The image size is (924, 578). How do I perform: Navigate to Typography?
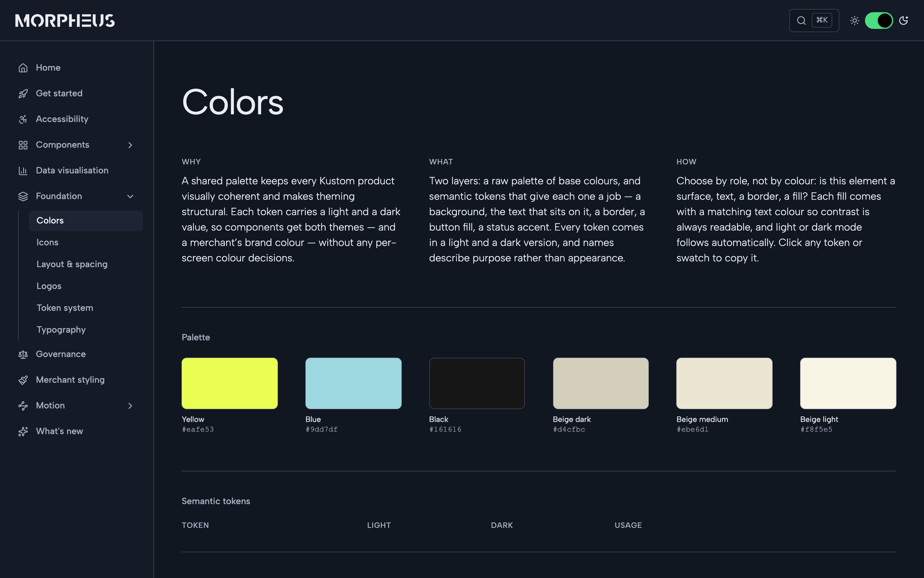coord(61,329)
